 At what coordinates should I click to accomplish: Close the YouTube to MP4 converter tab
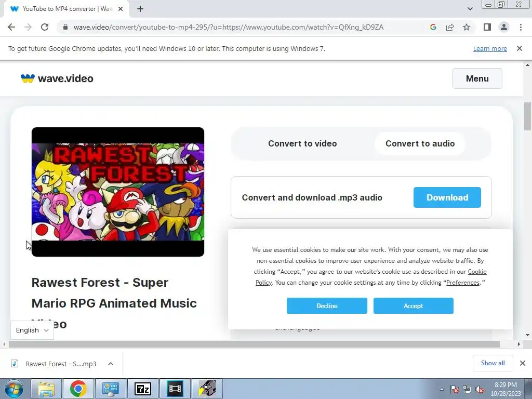pos(121,9)
